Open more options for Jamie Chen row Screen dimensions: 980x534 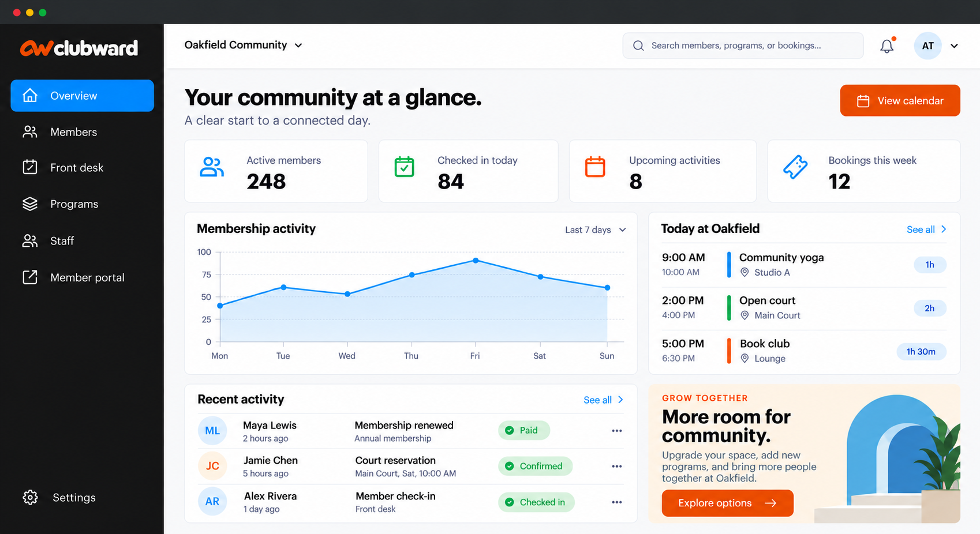[x=617, y=466]
